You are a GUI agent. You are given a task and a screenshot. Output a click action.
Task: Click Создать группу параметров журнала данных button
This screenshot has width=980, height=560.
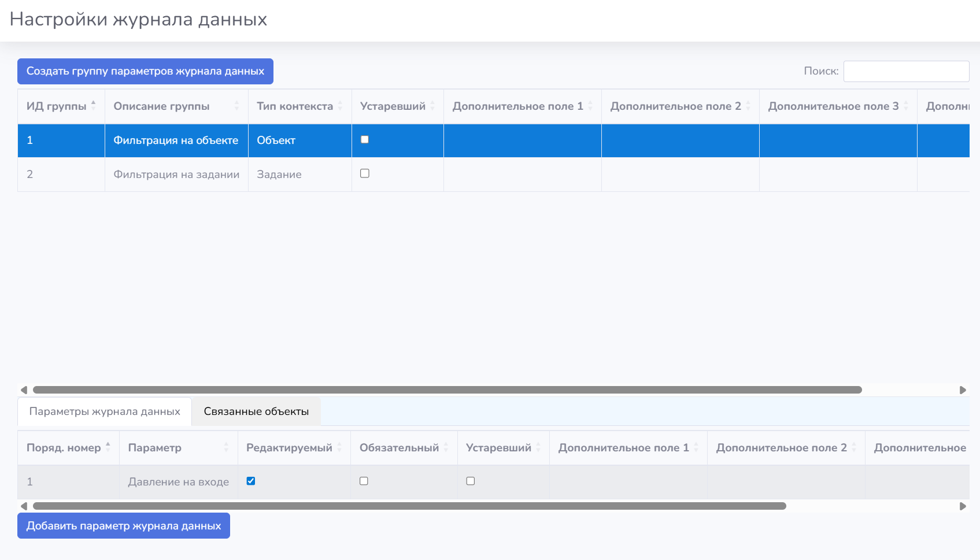(145, 71)
